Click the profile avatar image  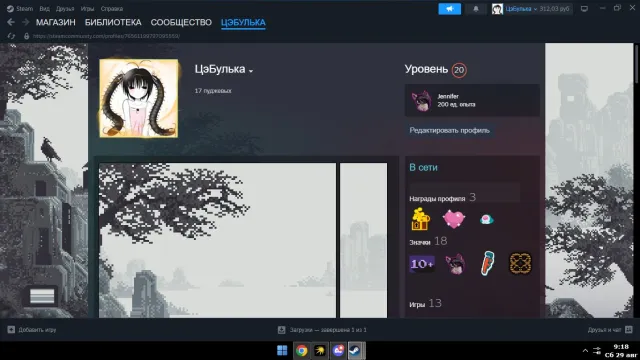(139, 98)
